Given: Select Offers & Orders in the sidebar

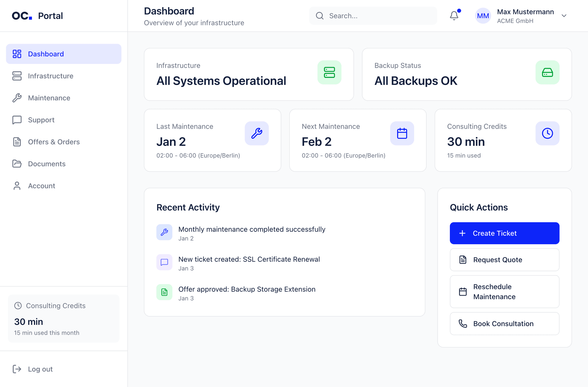Looking at the screenshot, I should (x=17, y=142).
